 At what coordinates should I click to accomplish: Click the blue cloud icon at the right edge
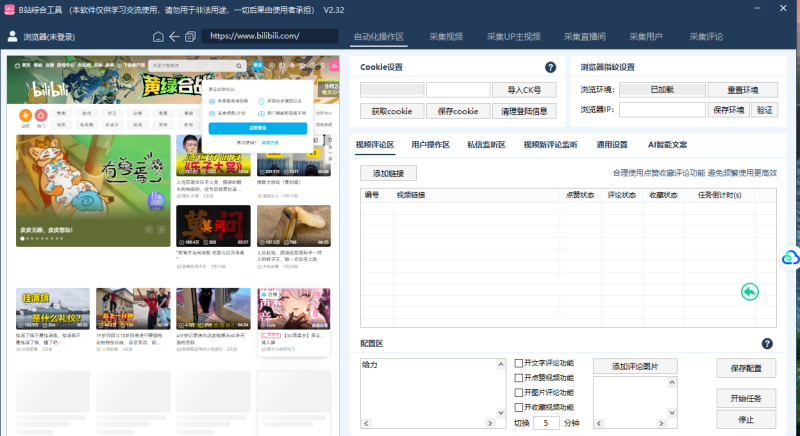pos(790,258)
